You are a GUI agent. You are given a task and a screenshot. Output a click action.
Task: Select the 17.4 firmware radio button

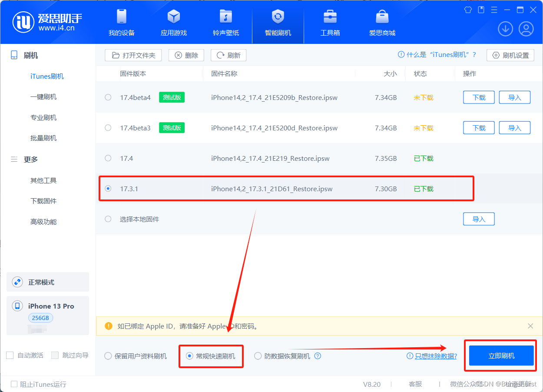point(108,158)
